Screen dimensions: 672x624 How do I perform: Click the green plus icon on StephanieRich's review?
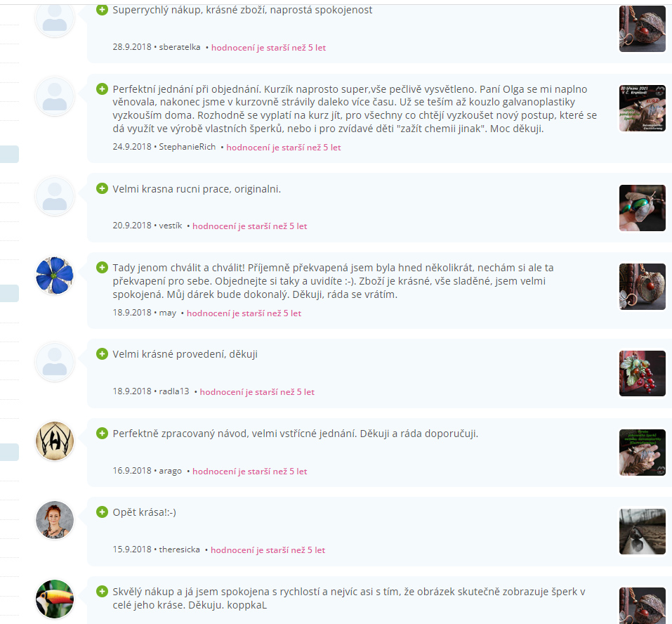point(102,89)
